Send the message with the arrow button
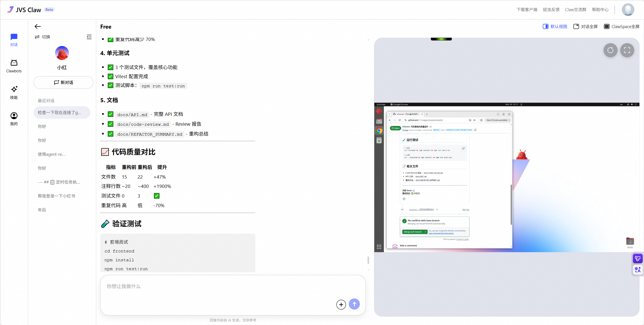Image resolution: width=644 pixels, height=325 pixels. pyautogui.click(x=355, y=304)
